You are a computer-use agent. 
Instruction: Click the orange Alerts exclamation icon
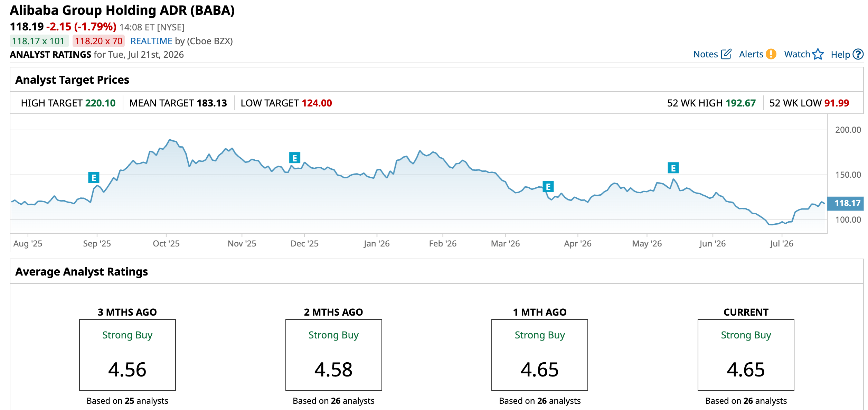pos(771,54)
